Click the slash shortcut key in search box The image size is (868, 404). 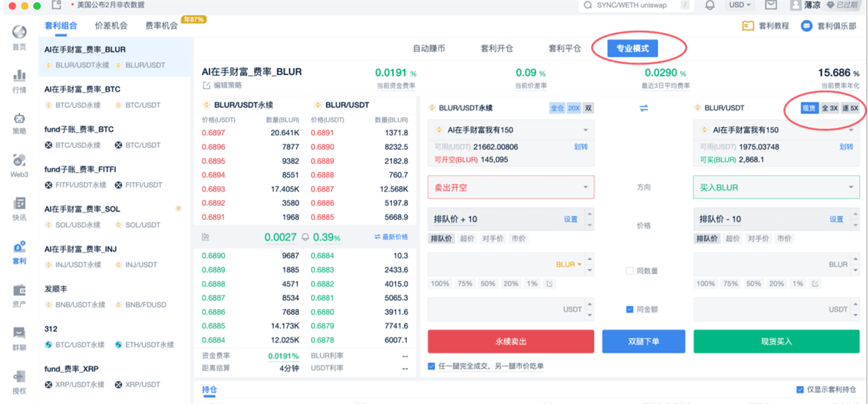coord(685,5)
